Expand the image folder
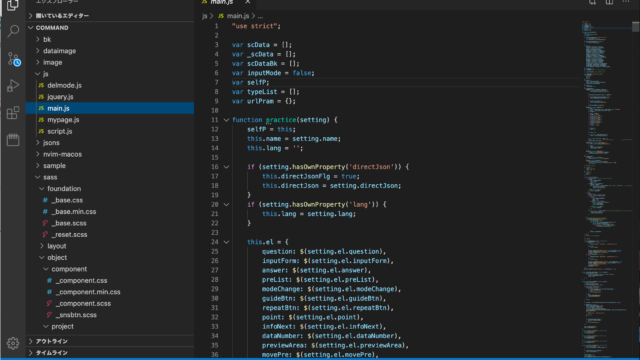 tap(38, 62)
